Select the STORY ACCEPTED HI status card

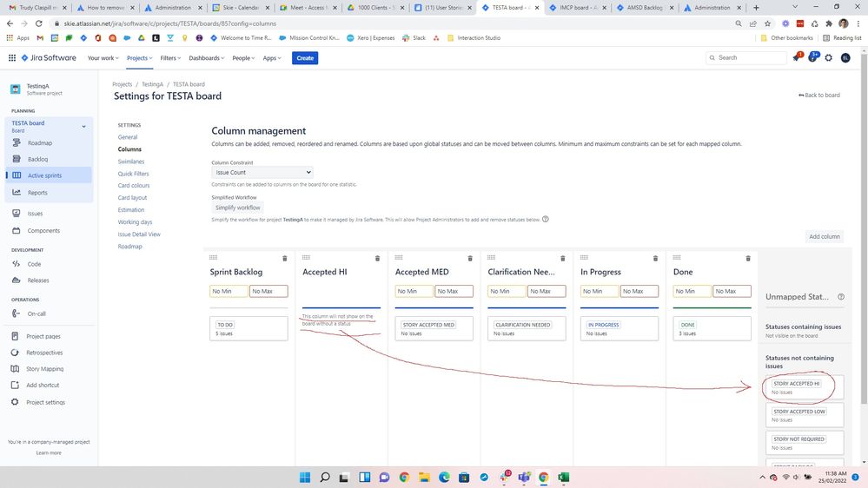tap(805, 387)
